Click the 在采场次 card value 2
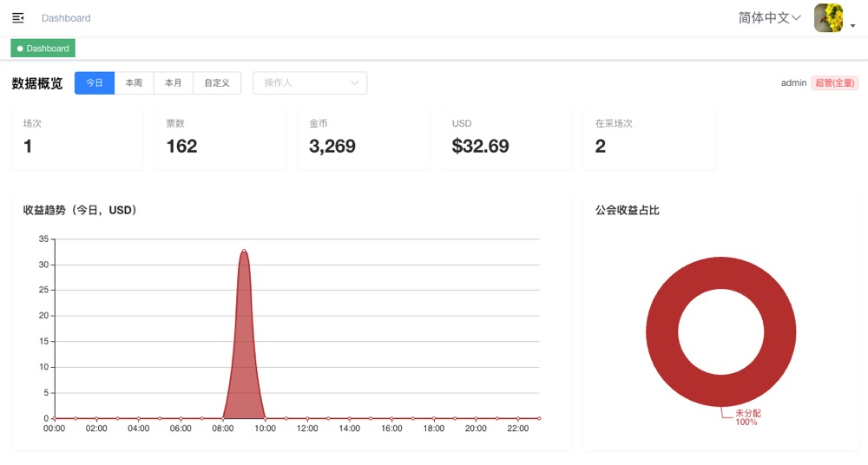Viewport: 868px width, 465px height. [600, 146]
